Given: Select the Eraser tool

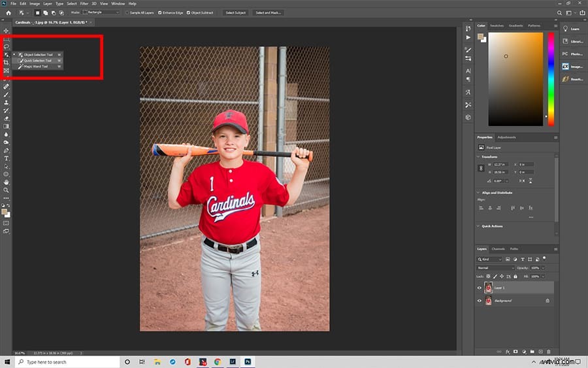Looking at the screenshot, I should click(x=6, y=118).
